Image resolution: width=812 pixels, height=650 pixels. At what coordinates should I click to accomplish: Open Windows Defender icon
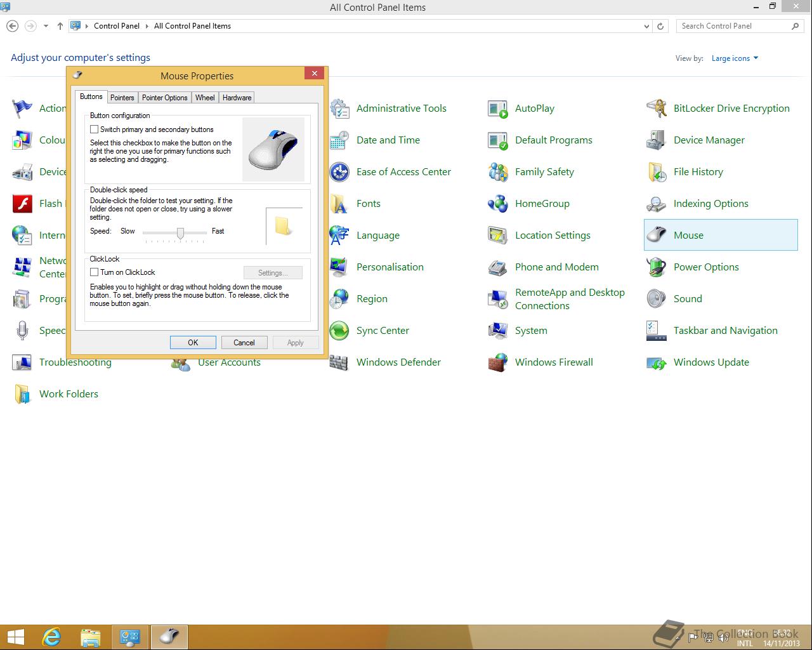(339, 362)
